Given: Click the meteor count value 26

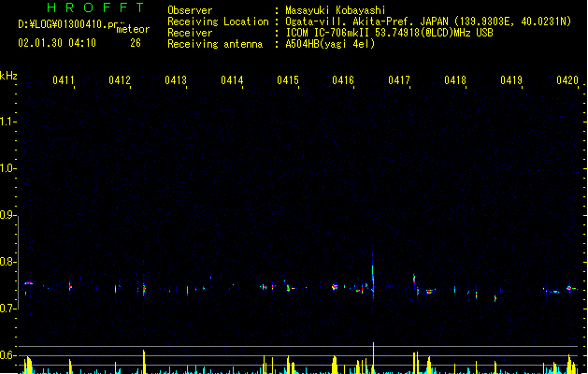Looking at the screenshot, I should (x=136, y=43).
